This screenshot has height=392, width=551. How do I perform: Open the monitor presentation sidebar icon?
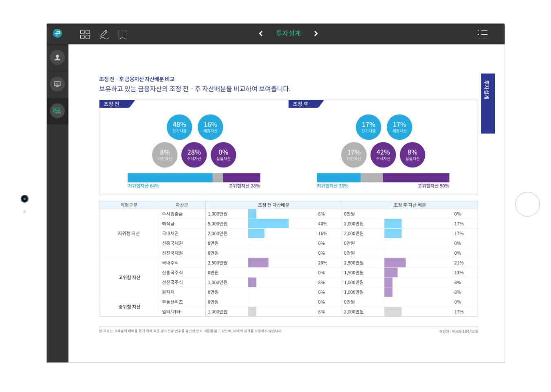(57, 84)
